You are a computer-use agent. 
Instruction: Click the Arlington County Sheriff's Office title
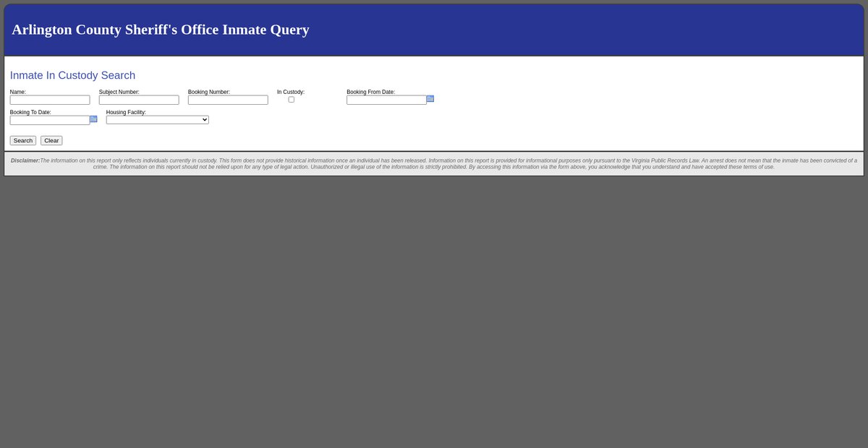[161, 30]
